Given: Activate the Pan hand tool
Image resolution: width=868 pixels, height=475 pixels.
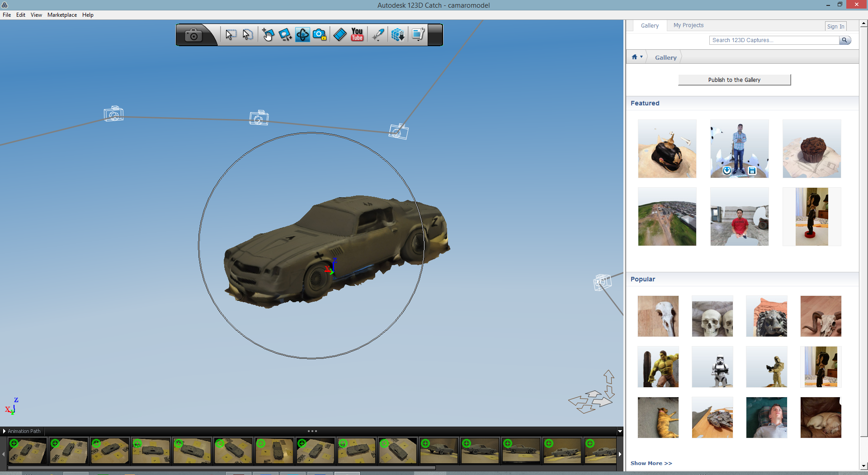Looking at the screenshot, I should [x=268, y=35].
